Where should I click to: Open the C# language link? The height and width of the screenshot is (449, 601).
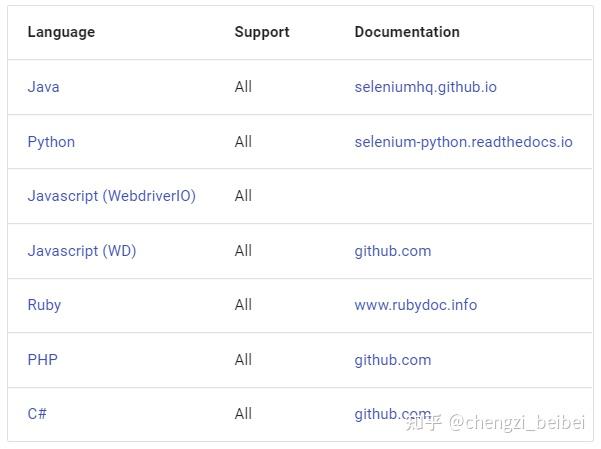click(37, 414)
